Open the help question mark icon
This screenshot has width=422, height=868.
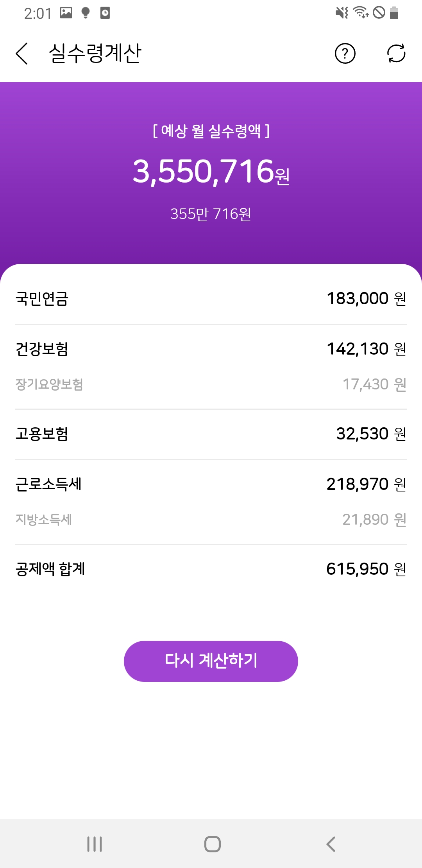345,54
